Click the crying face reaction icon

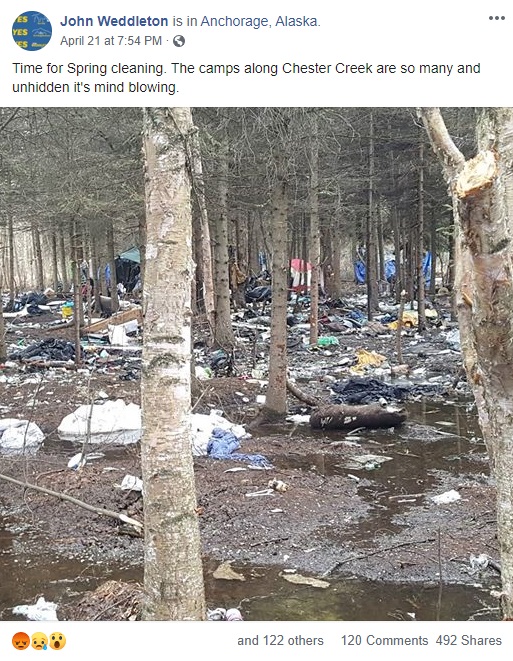39,641
